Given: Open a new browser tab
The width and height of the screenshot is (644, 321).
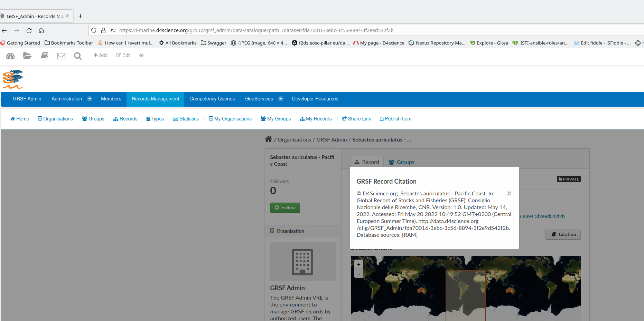Looking at the screenshot, I should 81,16.
